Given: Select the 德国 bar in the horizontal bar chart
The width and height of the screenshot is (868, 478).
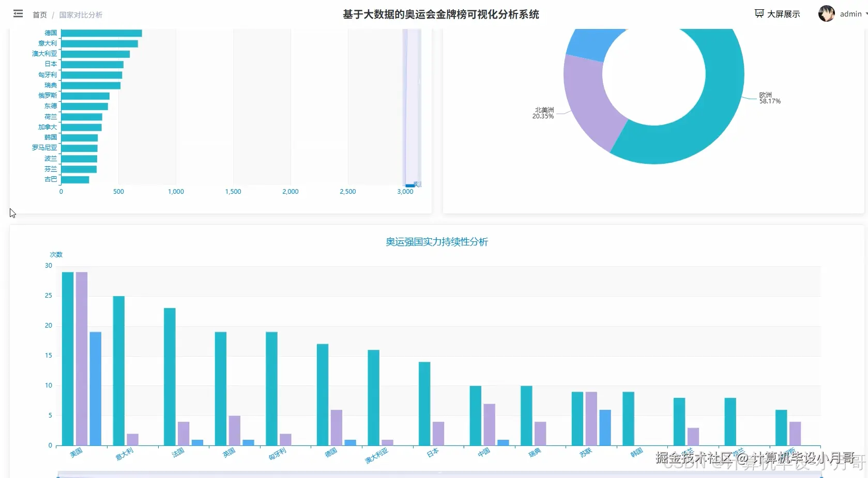Looking at the screenshot, I should (101, 33).
